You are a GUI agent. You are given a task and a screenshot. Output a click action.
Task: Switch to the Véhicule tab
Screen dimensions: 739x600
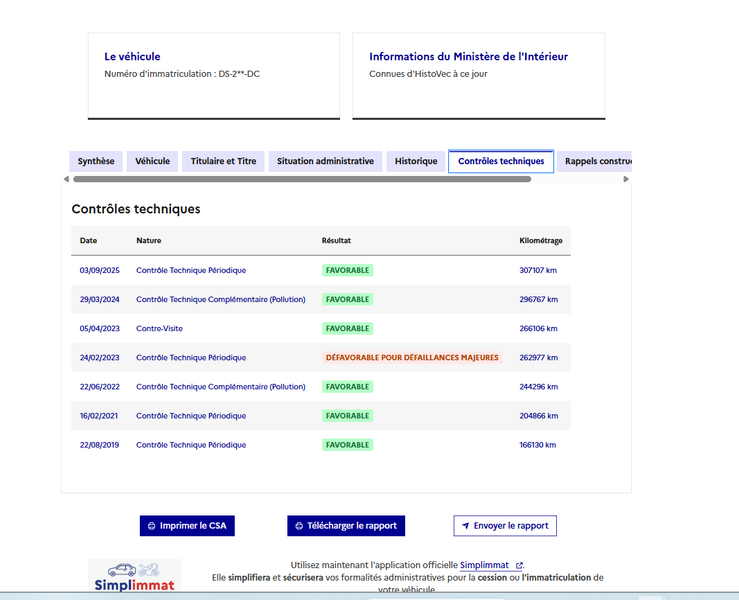click(x=152, y=161)
